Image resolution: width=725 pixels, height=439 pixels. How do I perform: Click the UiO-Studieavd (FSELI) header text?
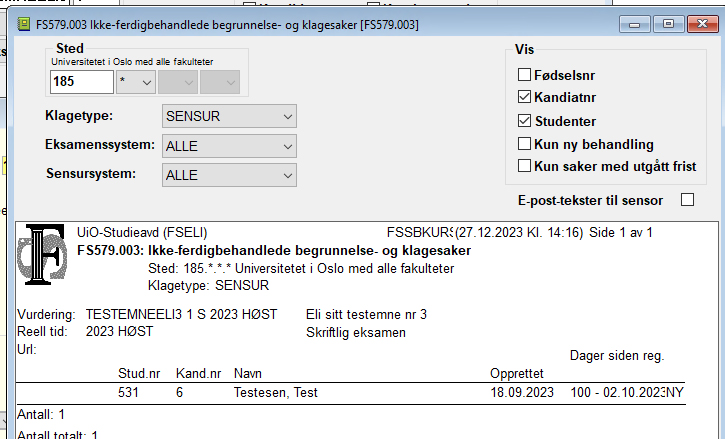click(x=142, y=232)
